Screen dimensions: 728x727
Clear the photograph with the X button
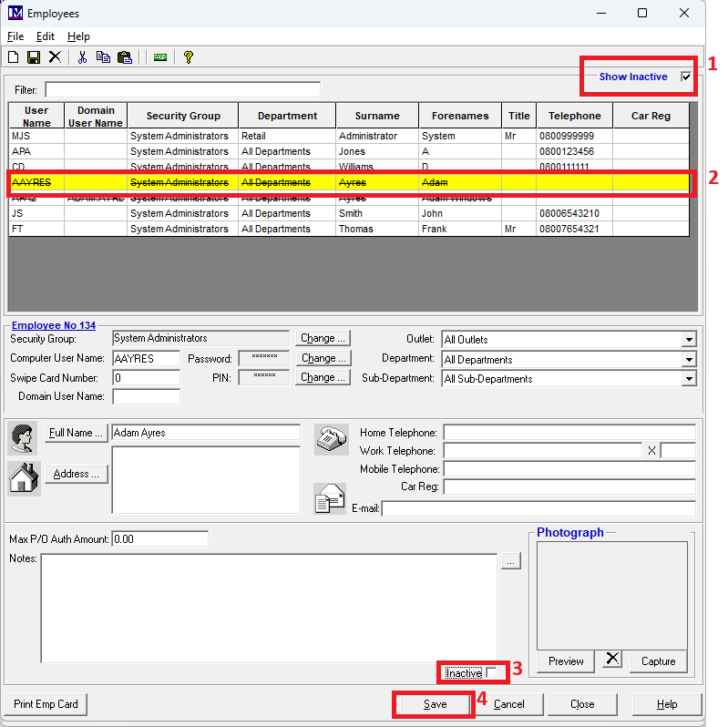click(612, 659)
